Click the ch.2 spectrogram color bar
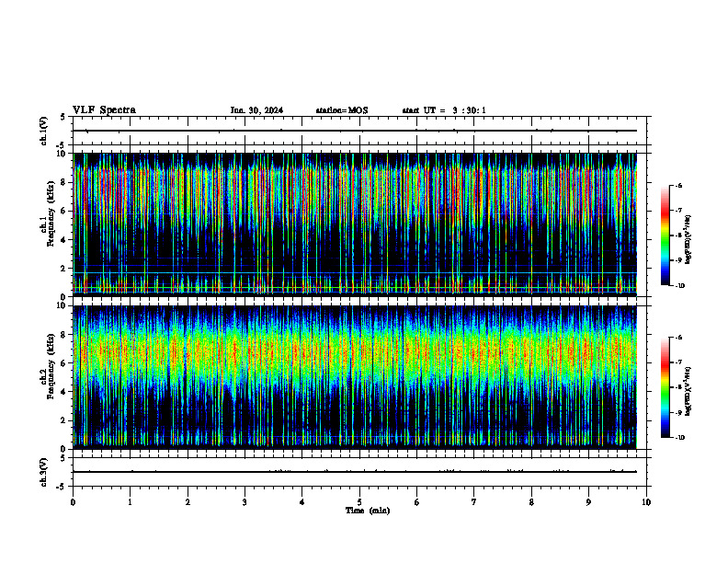The width and height of the screenshot is (728, 563). tap(665, 387)
